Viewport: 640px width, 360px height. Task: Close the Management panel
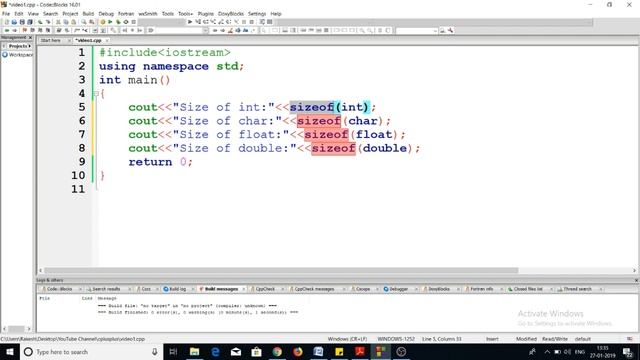click(x=30, y=38)
